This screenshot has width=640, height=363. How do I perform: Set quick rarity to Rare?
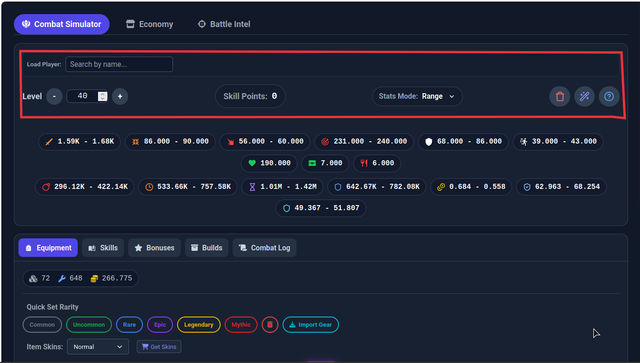coord(129,325)
